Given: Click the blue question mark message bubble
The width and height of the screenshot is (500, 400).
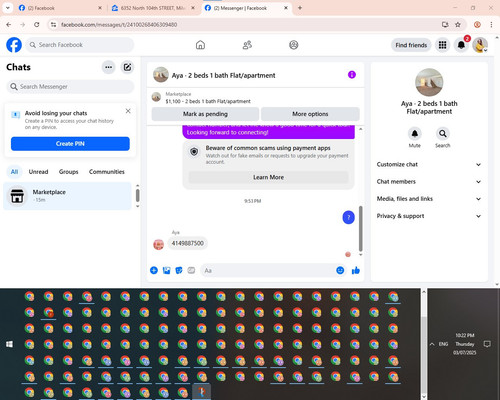Looking at the screenshot, I should pyautogui.click(x=348, y=217).
